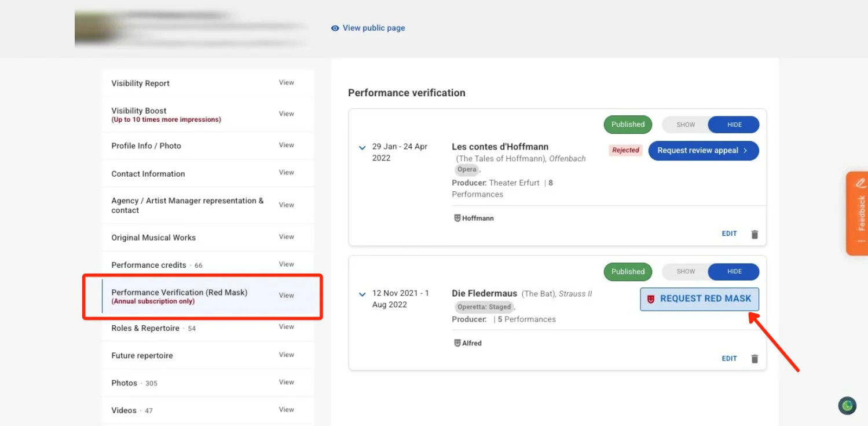Click the trash icon for Die Fledermaus
Screen dimensions: 868x426
[755, 359]
